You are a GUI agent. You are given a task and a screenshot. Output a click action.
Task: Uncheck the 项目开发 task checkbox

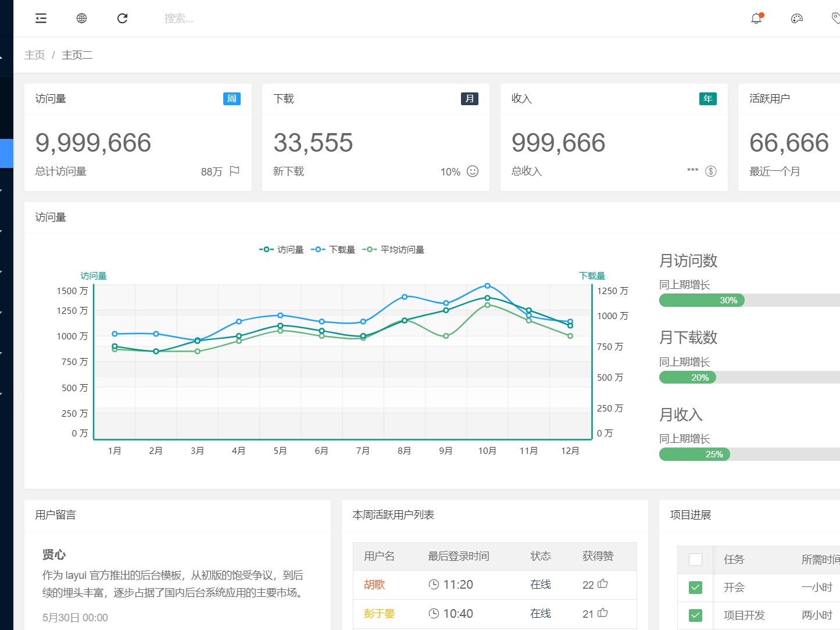pyautogui.click(x=695, y=615)
